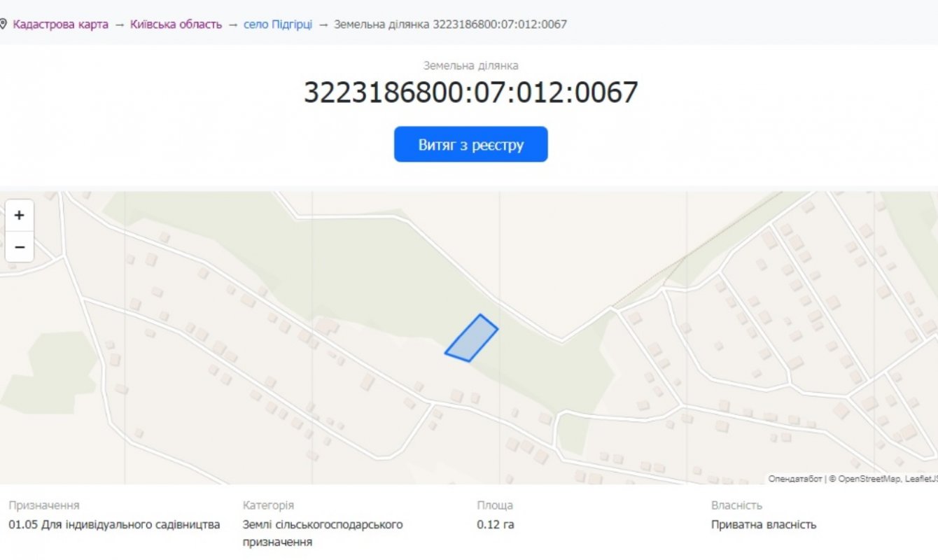Click the Земельна ділянка label above number

(470, 66)
